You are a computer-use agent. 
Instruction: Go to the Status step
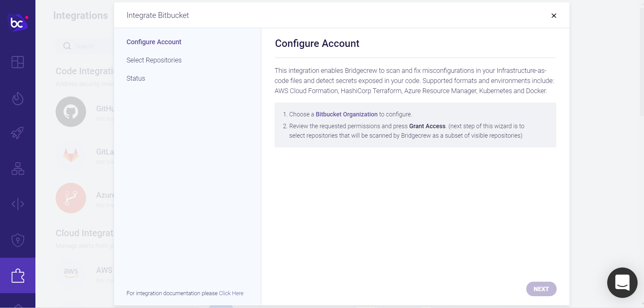[136, 78]
